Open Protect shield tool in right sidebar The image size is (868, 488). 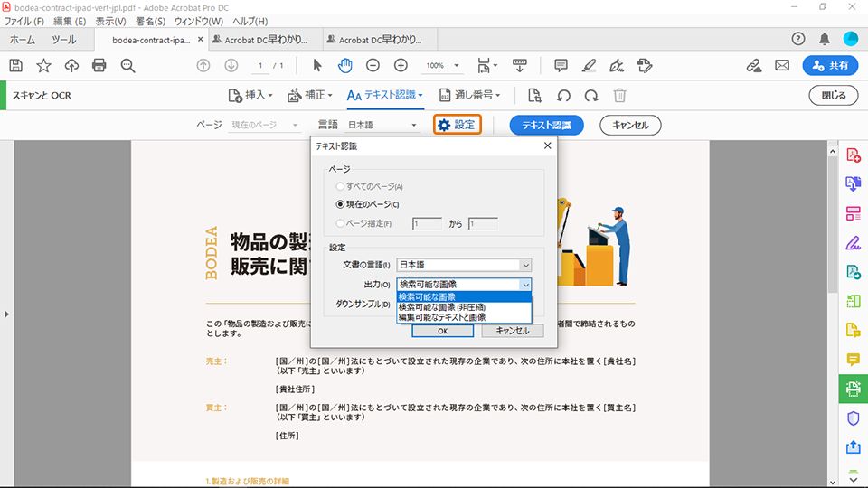(x=853, y=418)
